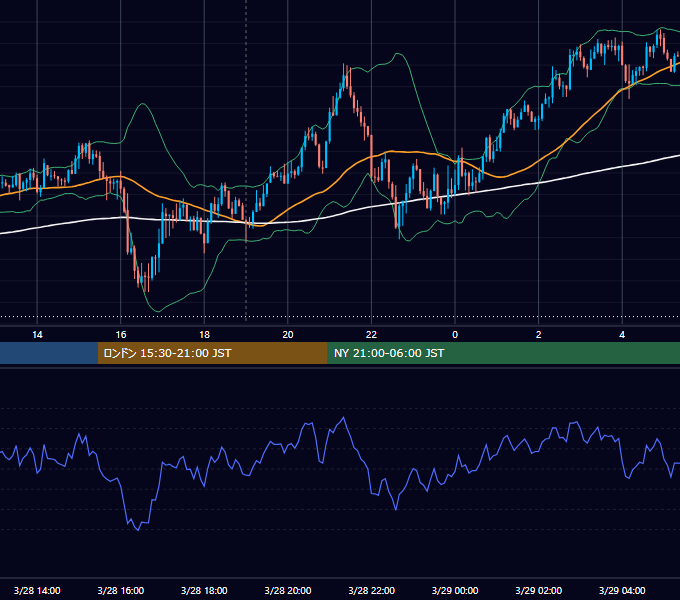
Task: Click the 3/29 00:00 date label
Action: [x=455, y=590]
